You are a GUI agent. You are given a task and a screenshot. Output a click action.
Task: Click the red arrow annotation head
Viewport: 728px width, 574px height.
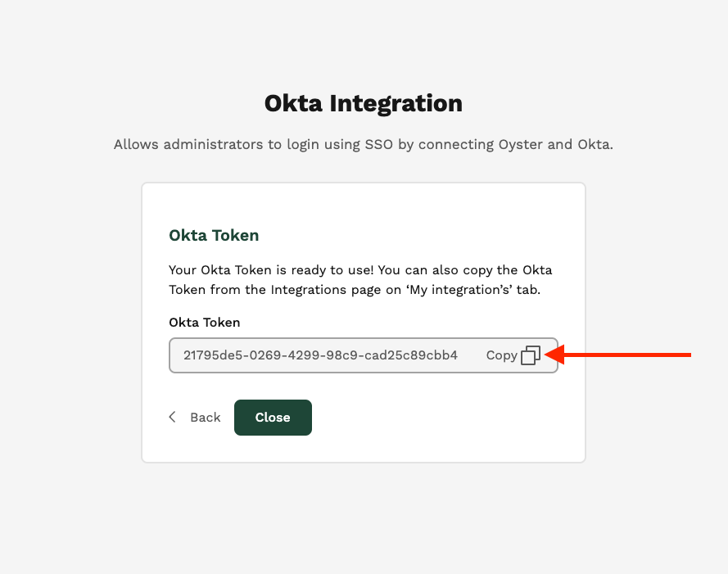(554, 355)
